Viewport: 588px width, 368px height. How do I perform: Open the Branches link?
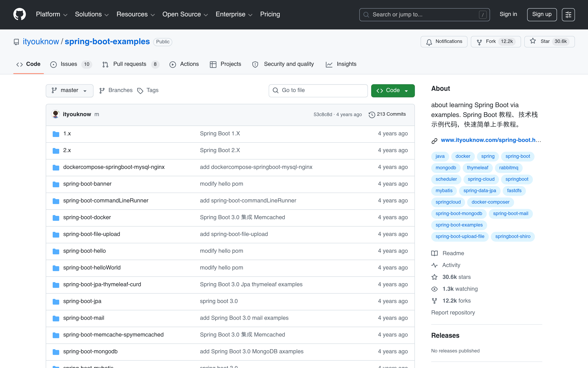116,90
